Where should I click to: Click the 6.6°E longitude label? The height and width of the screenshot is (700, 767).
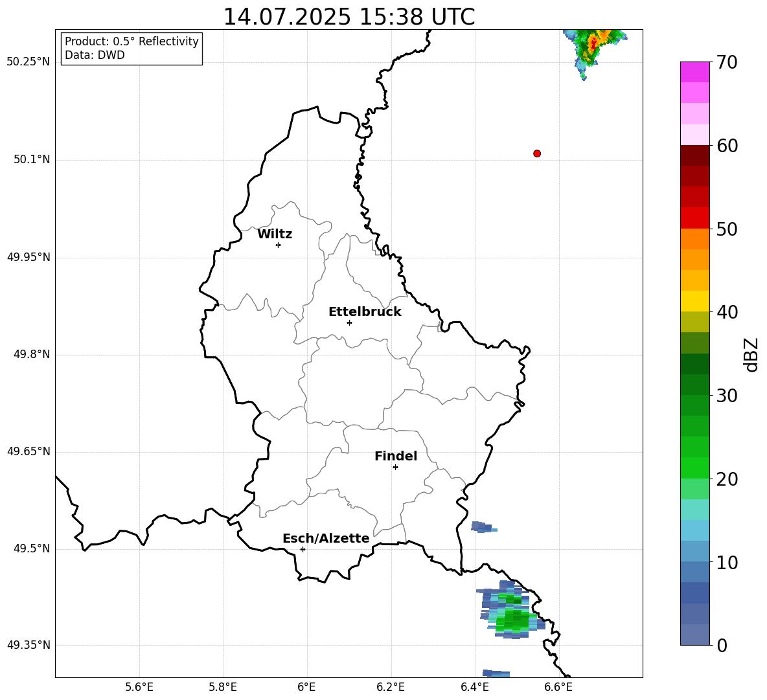(558, 687)
